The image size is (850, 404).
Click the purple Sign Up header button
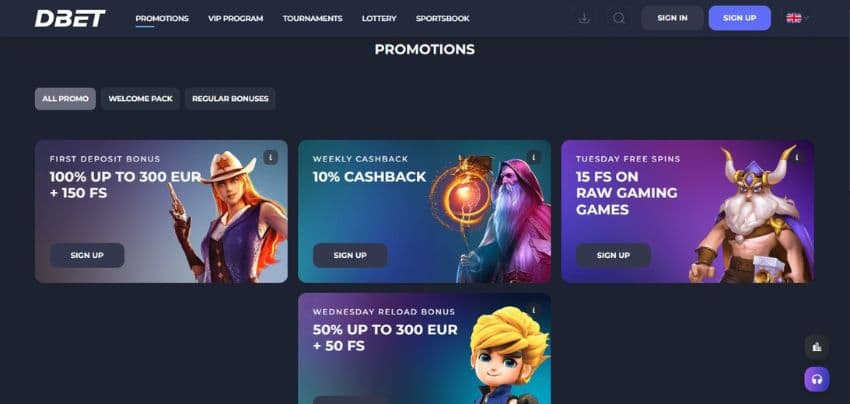739,18
